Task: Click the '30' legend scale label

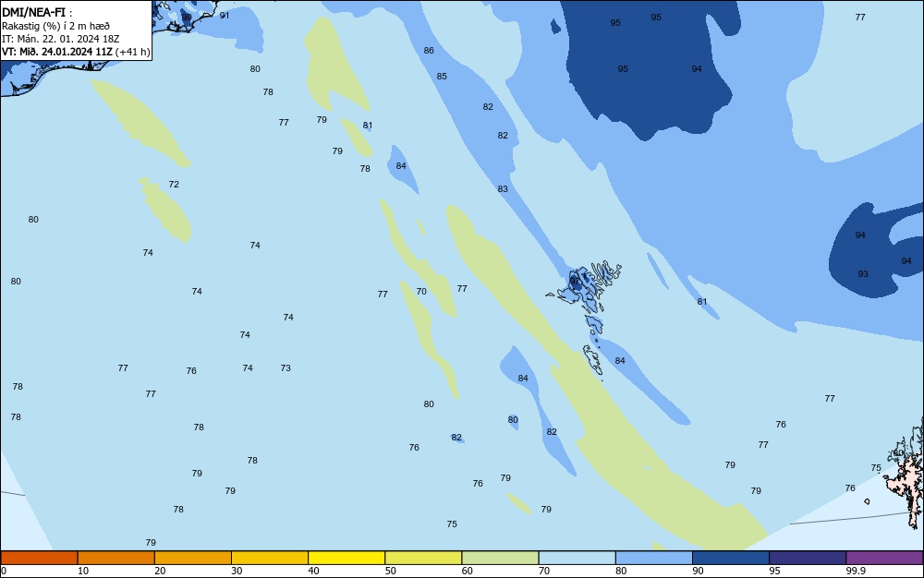Action: point(237,571)
